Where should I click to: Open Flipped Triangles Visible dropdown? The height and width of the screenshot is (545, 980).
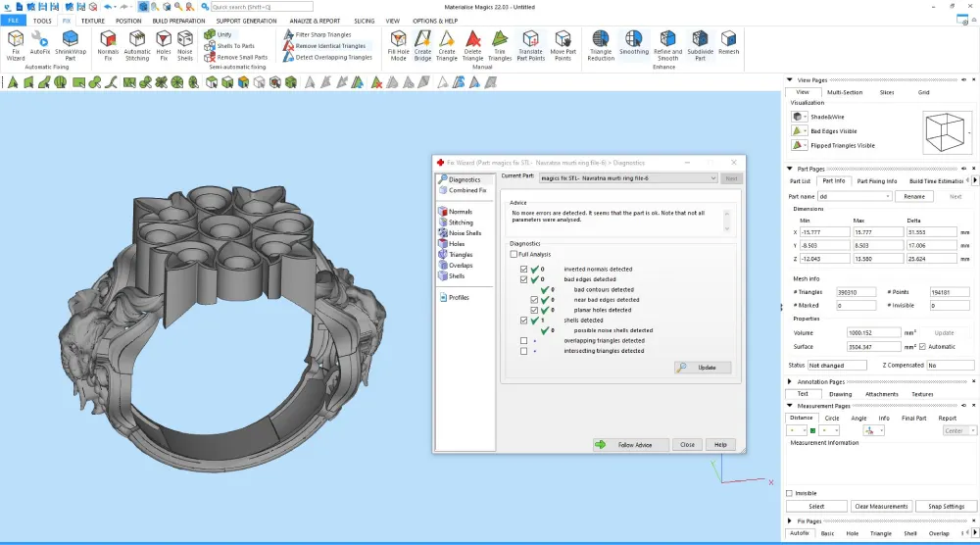coord(805,146)
